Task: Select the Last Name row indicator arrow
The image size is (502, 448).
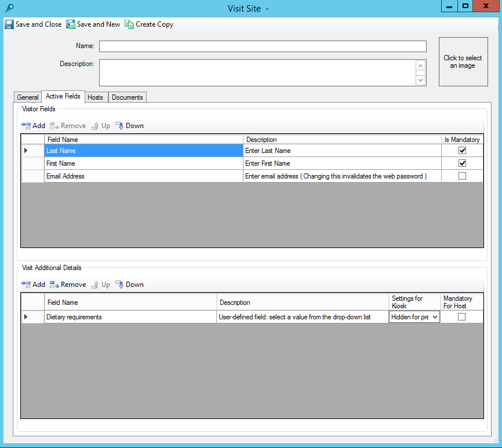Action: point(26,151)
